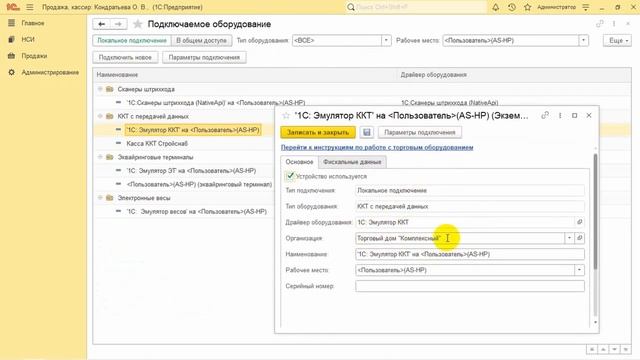Click the Администрирование gear icon
This screenshot has width=640, height=360.
(11, 72)
